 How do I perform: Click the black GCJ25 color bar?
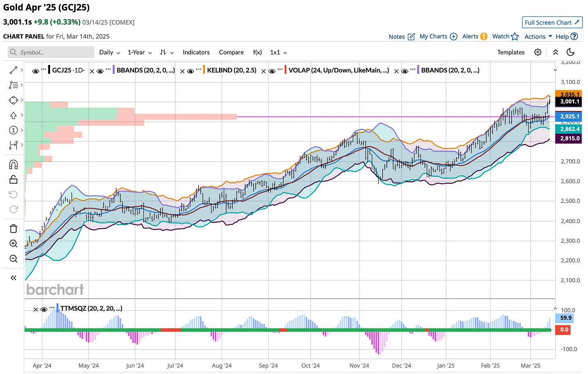click(49, 70)
